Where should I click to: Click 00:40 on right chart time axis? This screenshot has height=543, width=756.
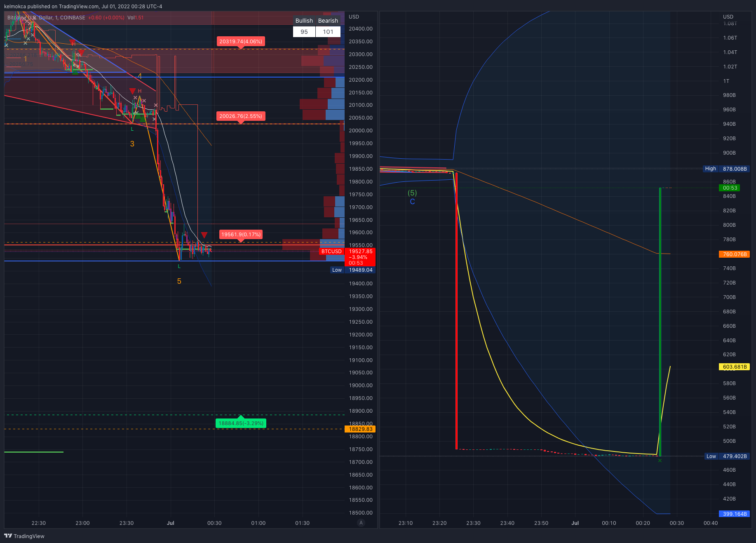click(x=710, y=523)
